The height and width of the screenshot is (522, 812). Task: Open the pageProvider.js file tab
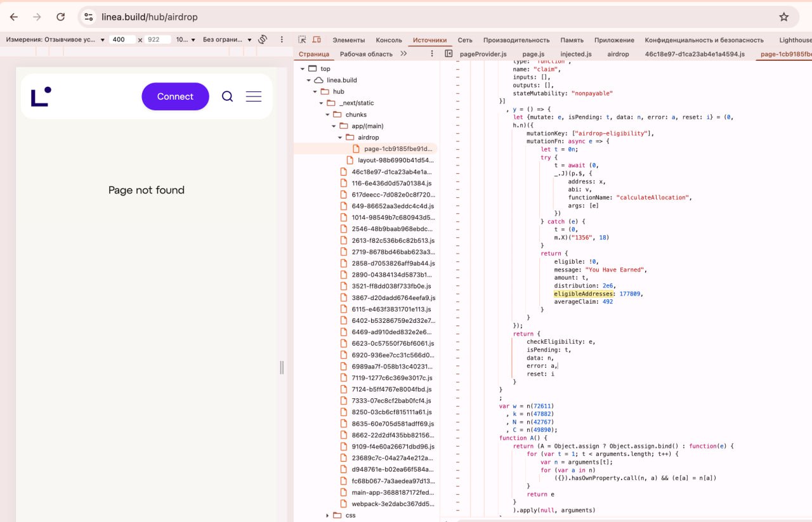(483, 54)
